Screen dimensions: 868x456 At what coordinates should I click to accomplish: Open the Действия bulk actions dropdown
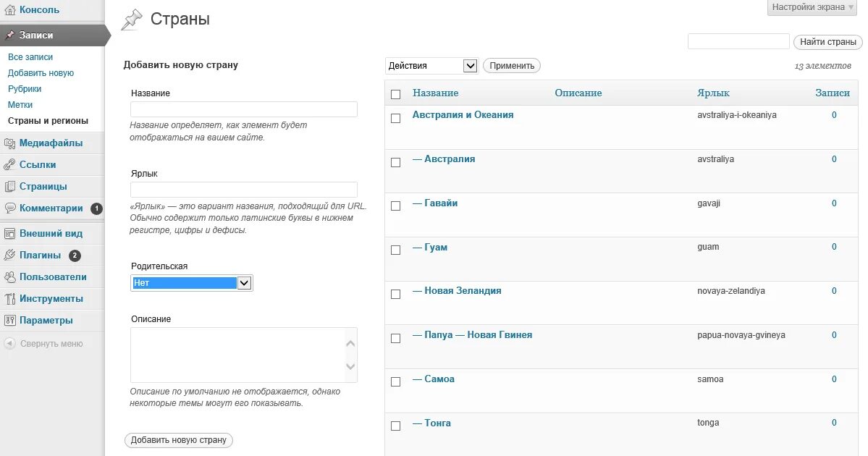[432, 66]
